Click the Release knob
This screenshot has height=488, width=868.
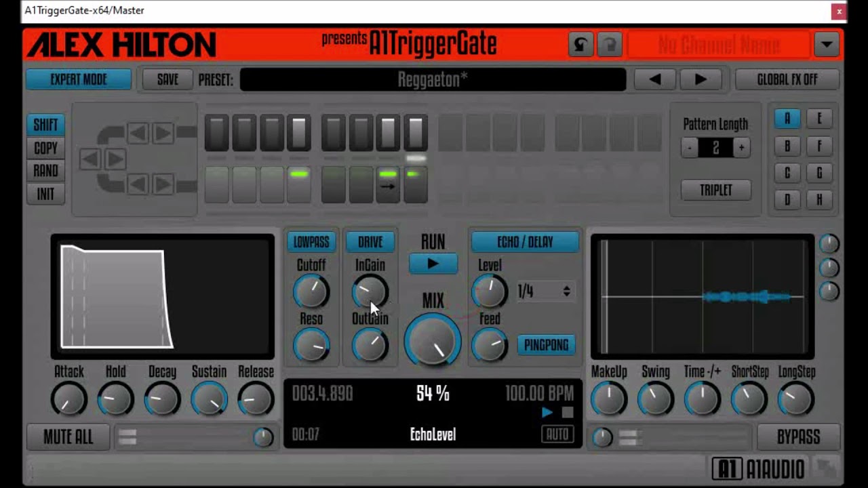pos(256,400)
